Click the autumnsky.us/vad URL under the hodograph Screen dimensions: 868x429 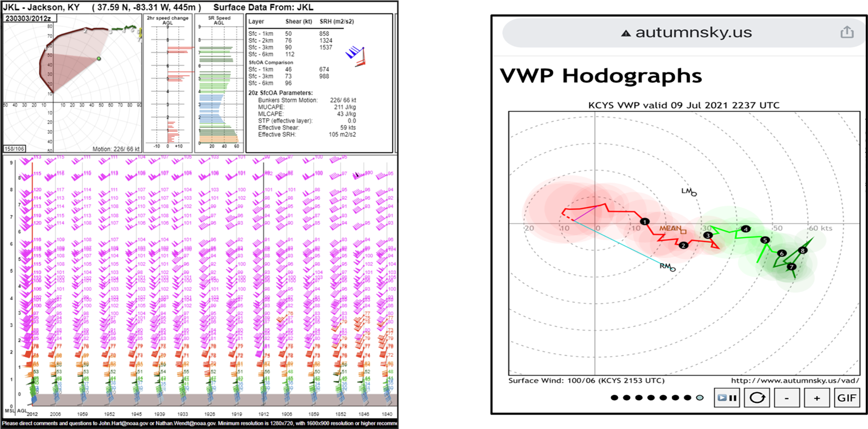(x=795, y=380)
